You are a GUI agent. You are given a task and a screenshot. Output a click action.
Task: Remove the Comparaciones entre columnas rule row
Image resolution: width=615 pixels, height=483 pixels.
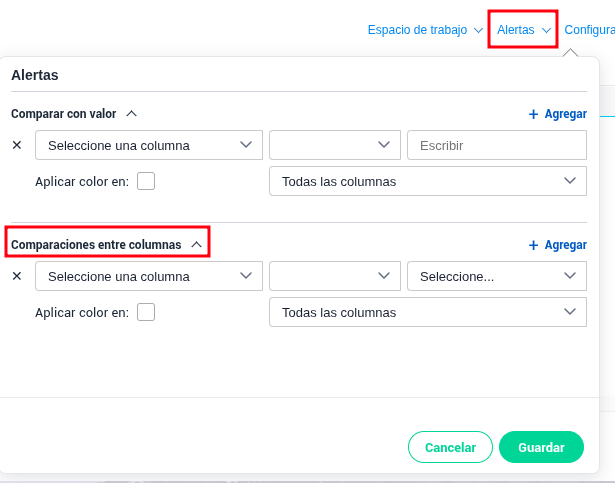click(17, 276)
